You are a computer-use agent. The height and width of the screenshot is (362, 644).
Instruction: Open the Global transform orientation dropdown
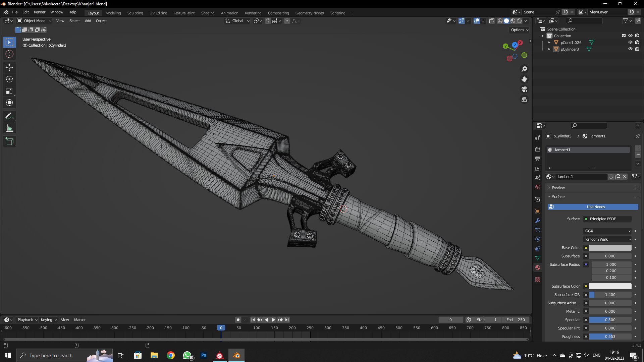coord(237,21)
